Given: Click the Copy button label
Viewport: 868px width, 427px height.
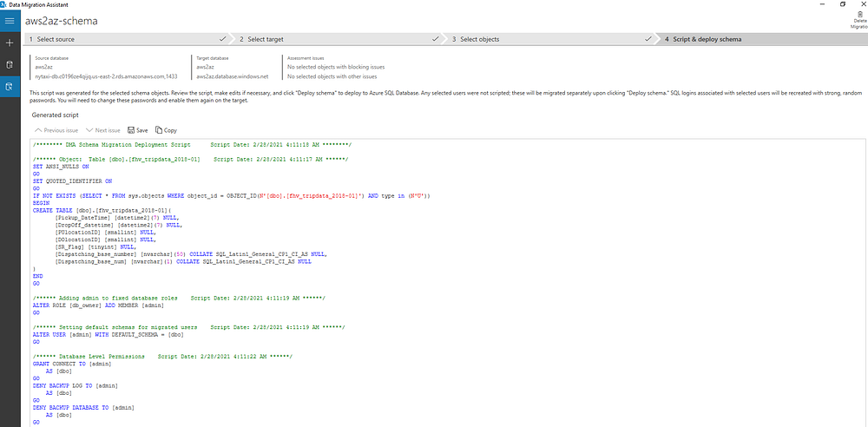Looking at the screenshot, I should coord(170,131).
